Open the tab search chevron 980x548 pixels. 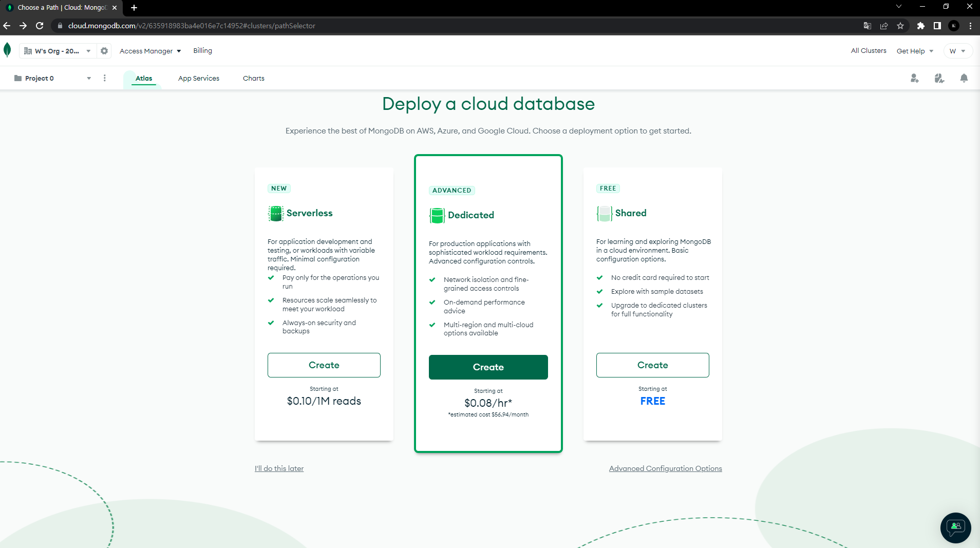[x=899, y=7]
